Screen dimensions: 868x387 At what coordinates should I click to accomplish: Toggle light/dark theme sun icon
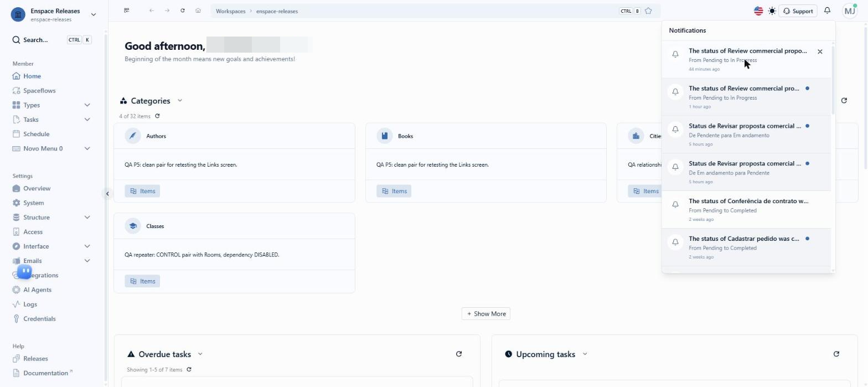(772, 11)
